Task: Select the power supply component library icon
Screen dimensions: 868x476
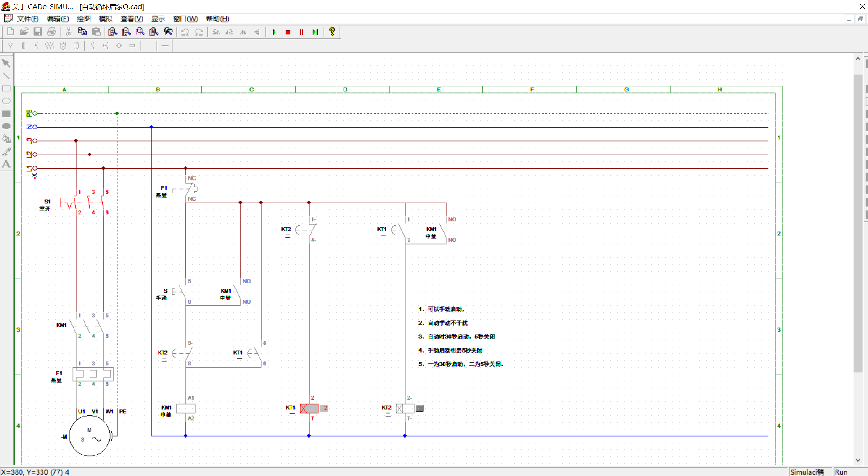Action: tap(10, 45)
